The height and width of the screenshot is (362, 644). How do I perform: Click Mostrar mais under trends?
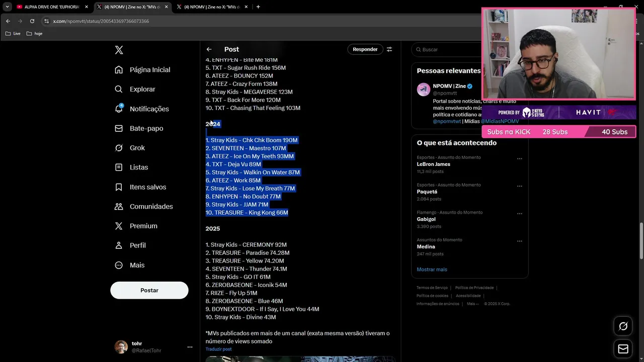point(432,269)
